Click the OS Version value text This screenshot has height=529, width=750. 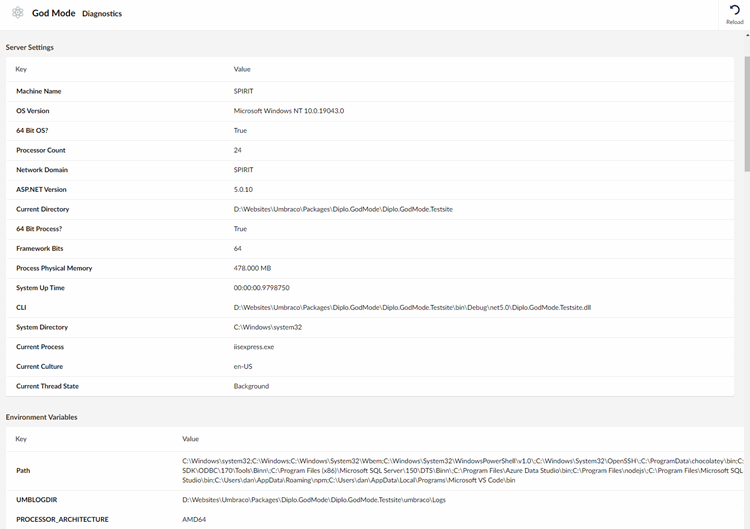pos(288,111)
